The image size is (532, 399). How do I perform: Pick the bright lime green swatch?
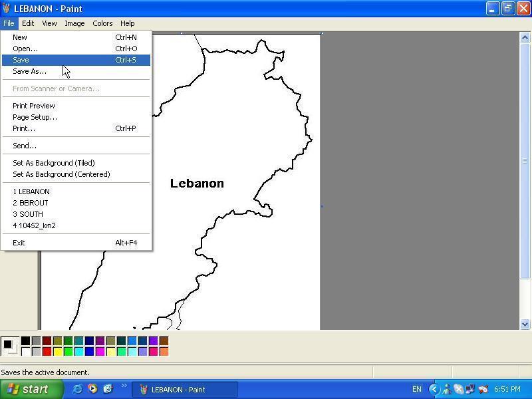[x=68, y=352]
